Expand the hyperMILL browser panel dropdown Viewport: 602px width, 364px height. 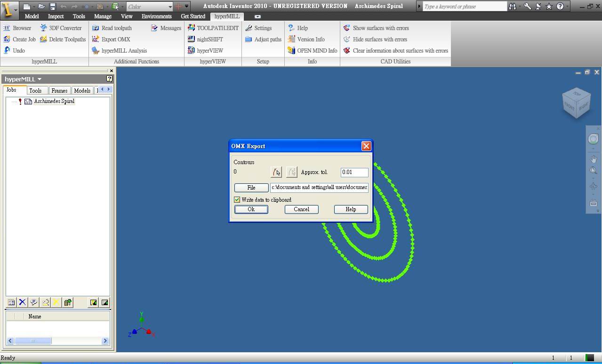pos(40,79)
